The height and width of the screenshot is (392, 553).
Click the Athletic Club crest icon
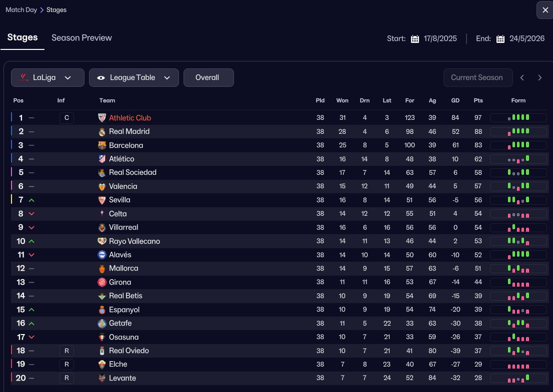click(x=102, y=118)
